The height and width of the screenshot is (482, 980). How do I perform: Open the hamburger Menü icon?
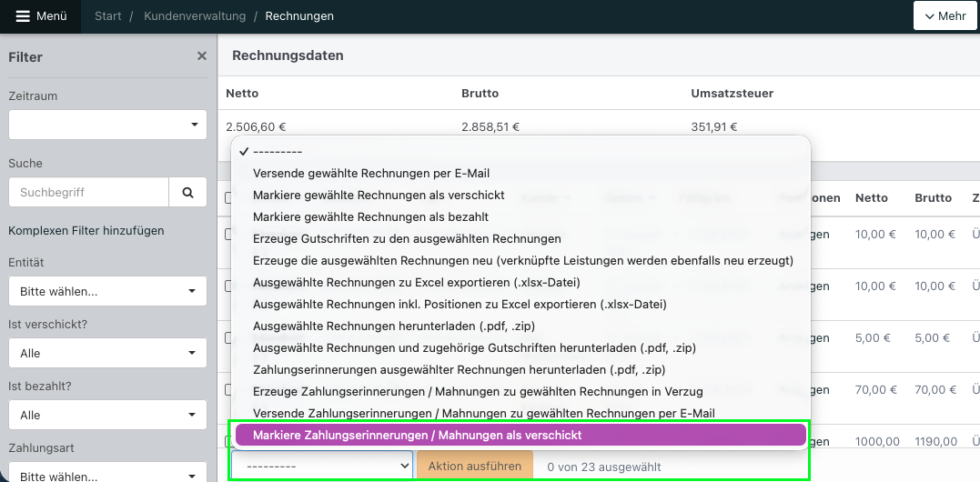(23, 16)
